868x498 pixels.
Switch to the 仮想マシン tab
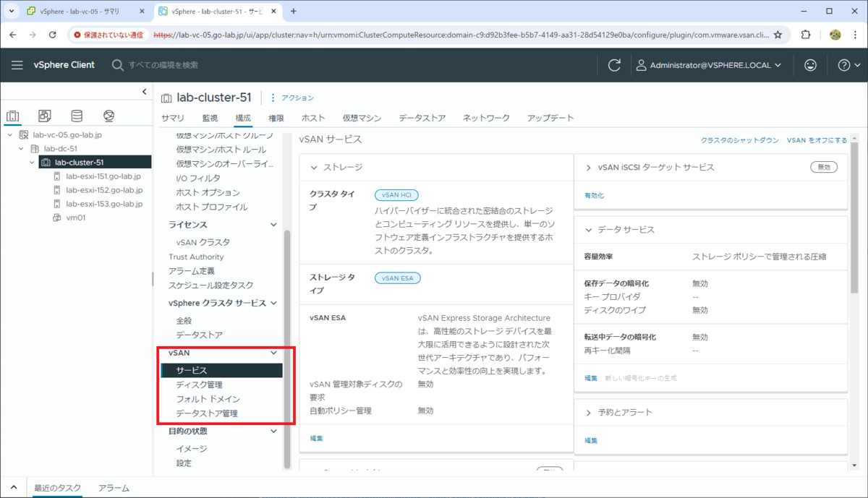(362, 118)
